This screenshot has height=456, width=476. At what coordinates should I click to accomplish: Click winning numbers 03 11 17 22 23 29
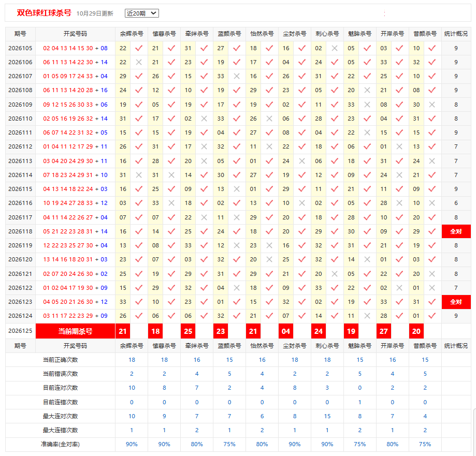coord(68,316)
